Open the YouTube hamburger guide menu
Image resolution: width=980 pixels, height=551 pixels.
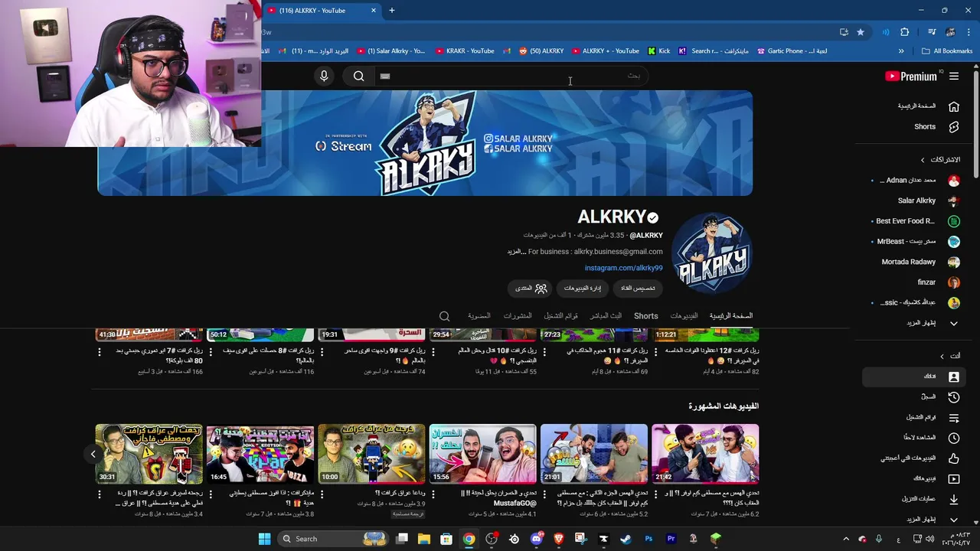click(954, 76)
